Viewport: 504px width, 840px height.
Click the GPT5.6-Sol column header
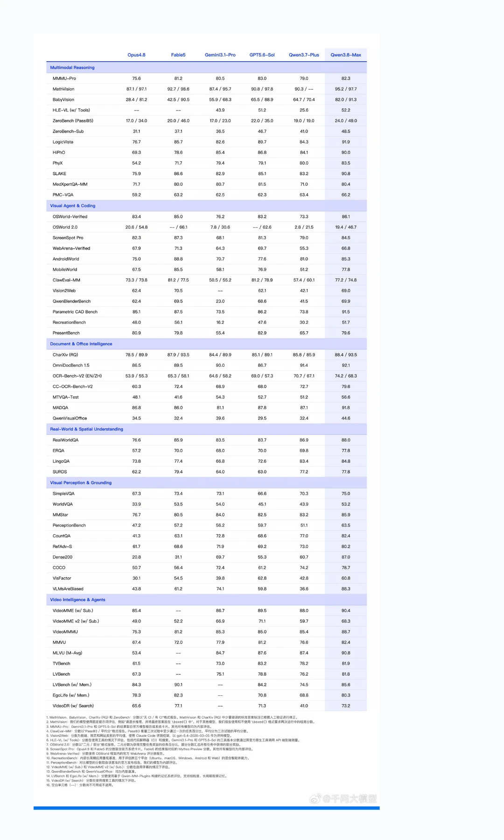coord(262,55)
